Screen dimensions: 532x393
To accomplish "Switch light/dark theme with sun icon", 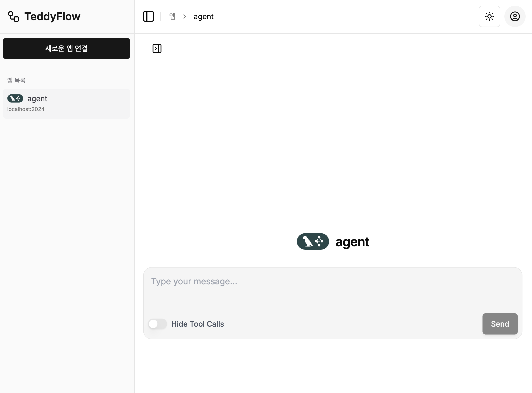I will pos(489,16).
